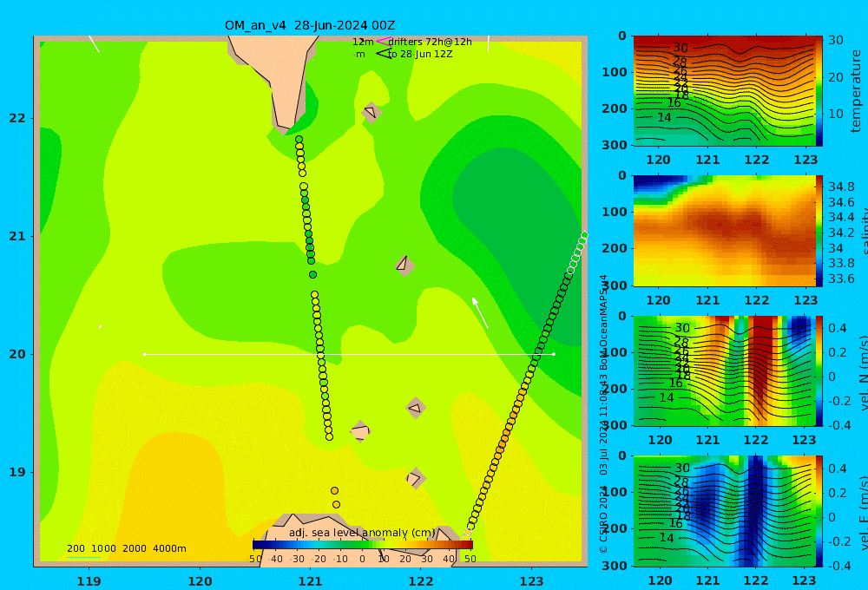Click the depth legend '200 1000 2000 4000m'
The height and width of the screenshot is (590, 868).
click(126, 548)
